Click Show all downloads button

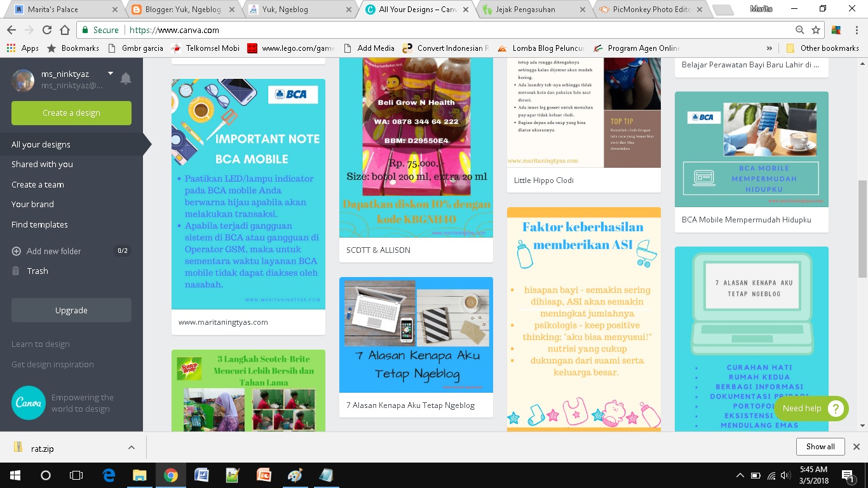pyautogui.click(x=820, y=447)
